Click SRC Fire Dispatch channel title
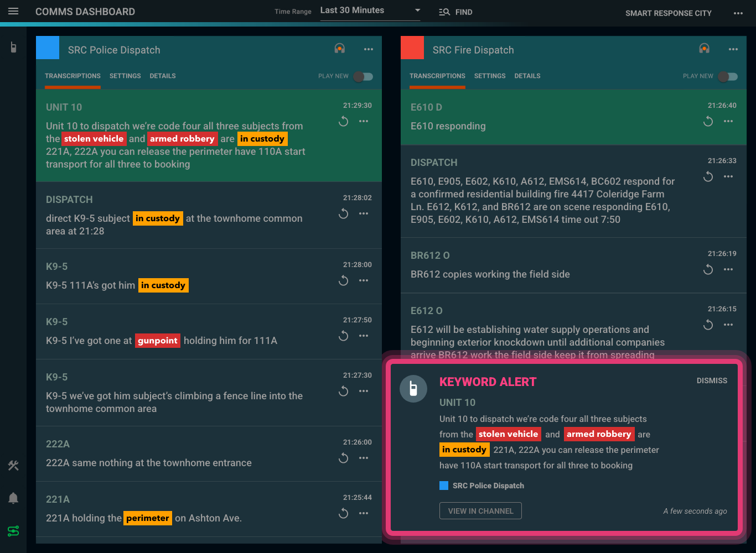Viewport: 756px width, 553px height. [473, 50]
